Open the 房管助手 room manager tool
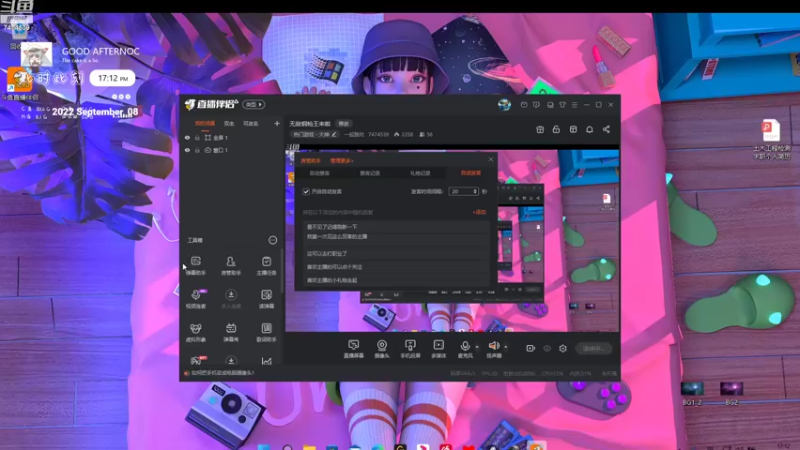Viewport: 800px width, 450px height. (x=231, y=266)
